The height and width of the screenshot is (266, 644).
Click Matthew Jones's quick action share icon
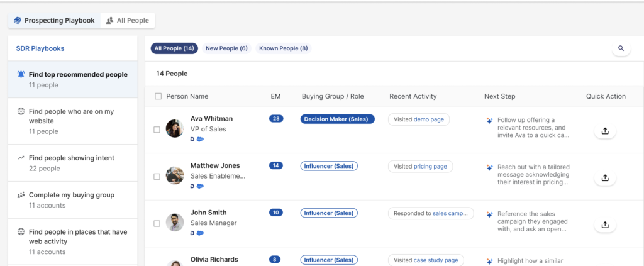pyautogui.click(x=605, y=178)
